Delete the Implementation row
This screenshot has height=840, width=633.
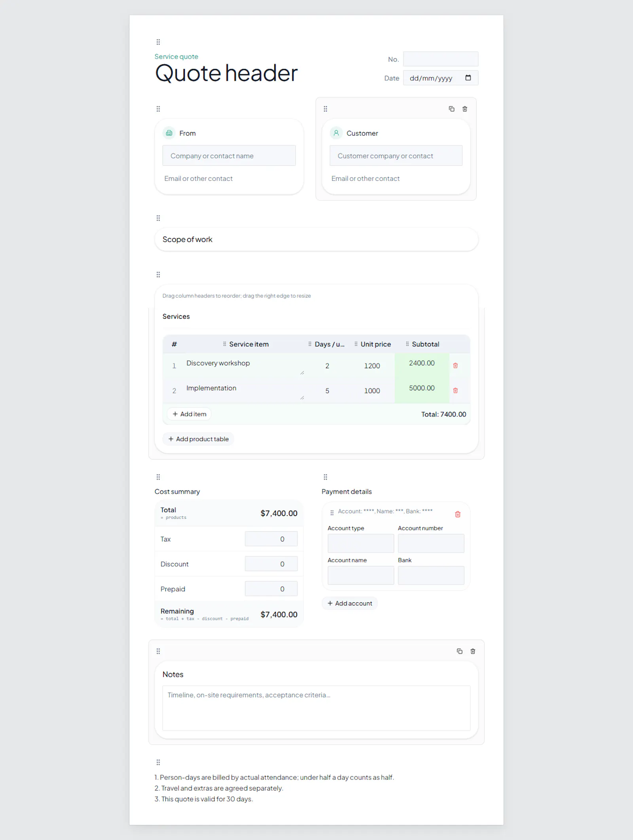click(x=455, y=390)
